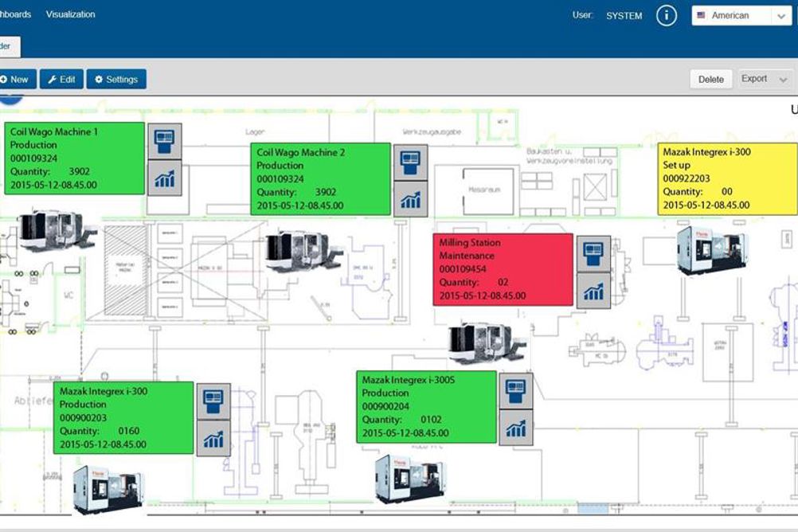Click the SYSTEM user name
Screen dimensions: 798x532
tap(624, 16)
